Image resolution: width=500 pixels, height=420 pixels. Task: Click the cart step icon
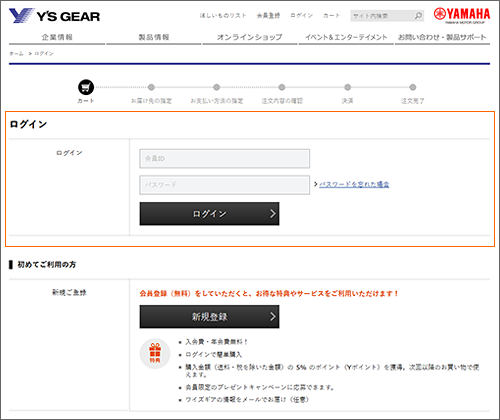point(86,87)
